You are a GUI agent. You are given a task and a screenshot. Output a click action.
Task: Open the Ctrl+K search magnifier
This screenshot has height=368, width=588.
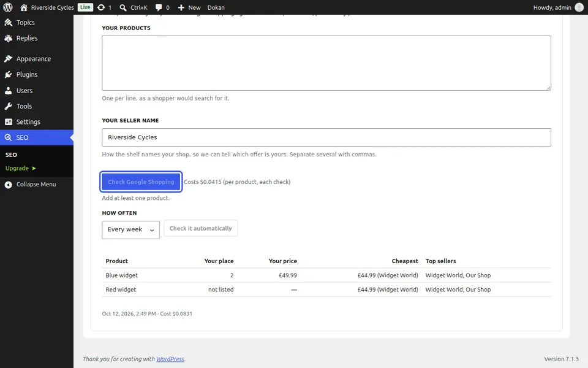(123, 7)
